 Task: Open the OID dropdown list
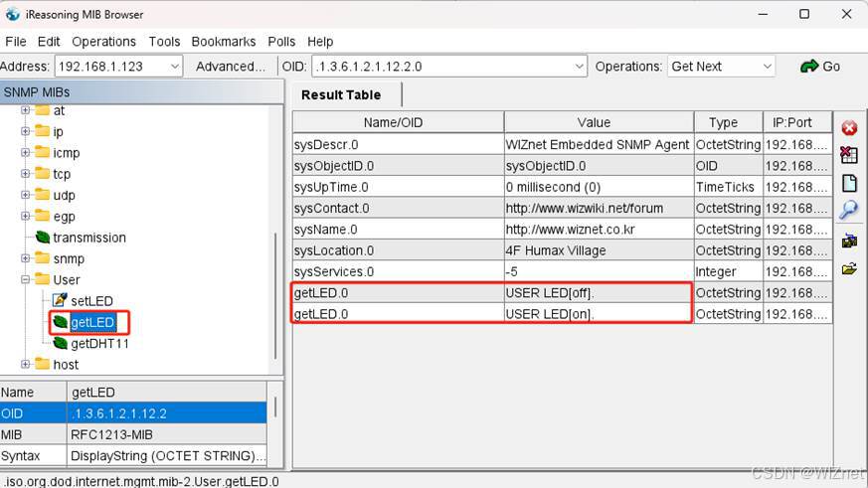(579, 67)
